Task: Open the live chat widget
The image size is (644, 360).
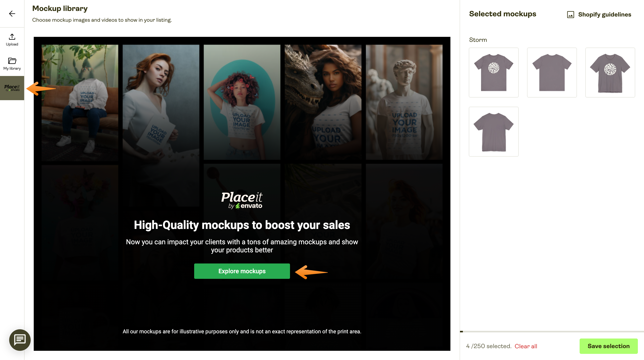Action: [x=20, y=340]
